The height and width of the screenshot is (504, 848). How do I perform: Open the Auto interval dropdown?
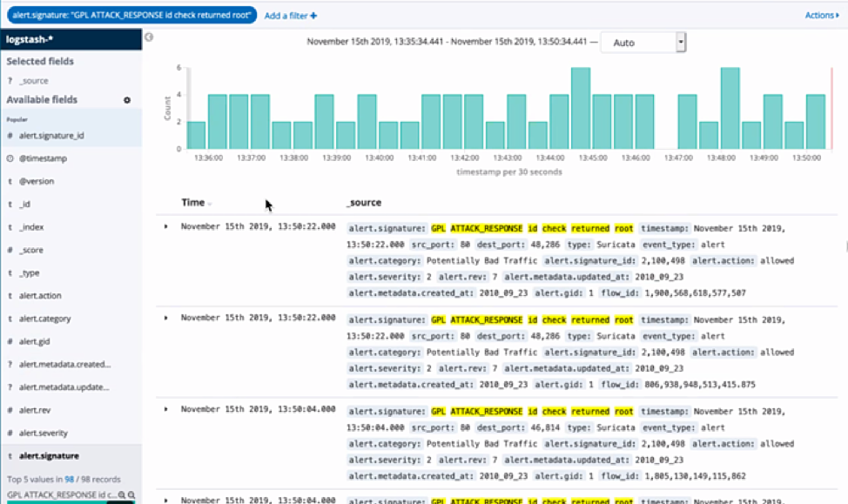click(643, 42)
